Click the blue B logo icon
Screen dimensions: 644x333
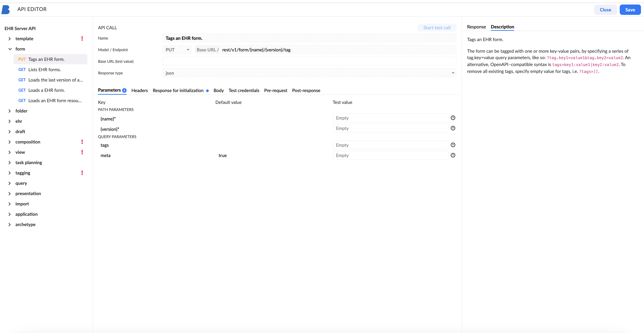click(x=6, y=10)
